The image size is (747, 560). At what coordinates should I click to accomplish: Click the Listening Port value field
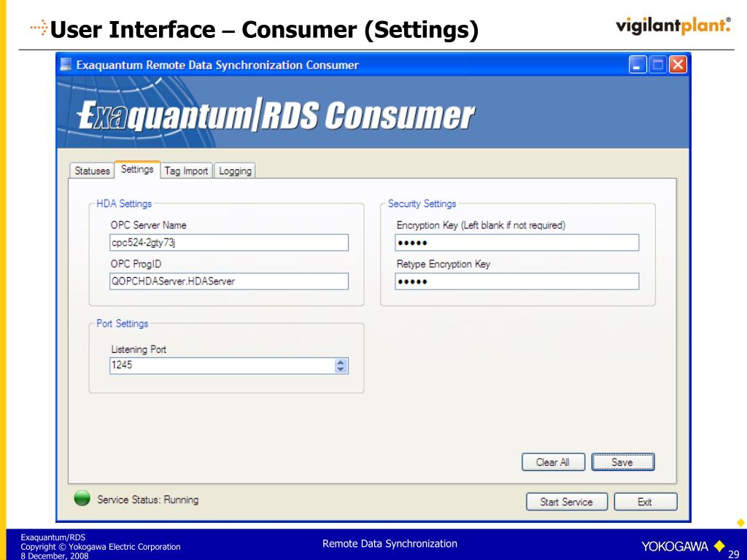[x=222, y=365]
